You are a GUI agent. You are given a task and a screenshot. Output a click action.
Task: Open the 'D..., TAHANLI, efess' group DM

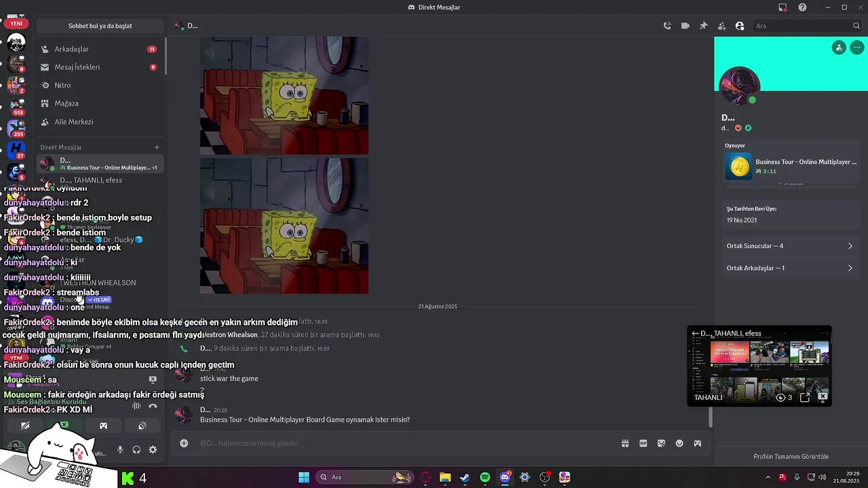pyautogui.click(x=100, y=180)
